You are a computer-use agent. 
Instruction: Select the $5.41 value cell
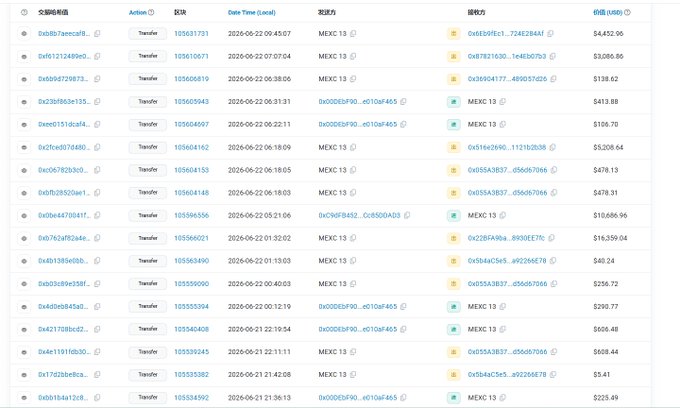point(602,375)
